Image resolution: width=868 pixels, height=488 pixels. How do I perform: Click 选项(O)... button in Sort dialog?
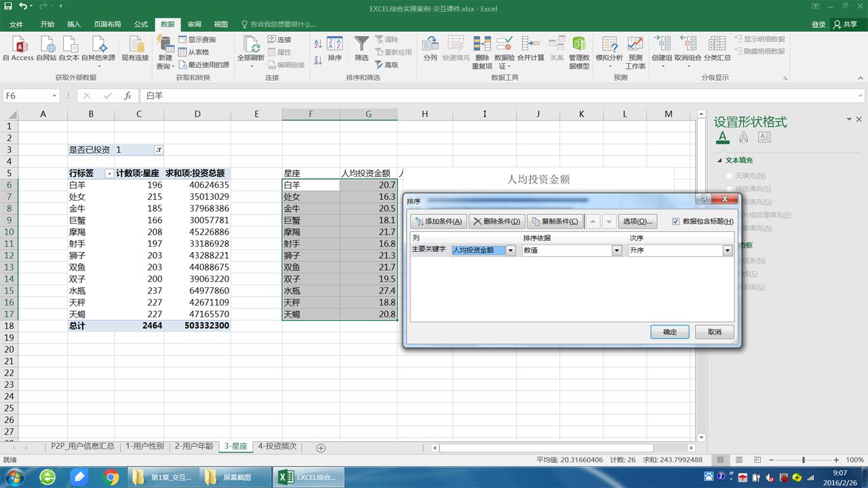click(637, 222)
